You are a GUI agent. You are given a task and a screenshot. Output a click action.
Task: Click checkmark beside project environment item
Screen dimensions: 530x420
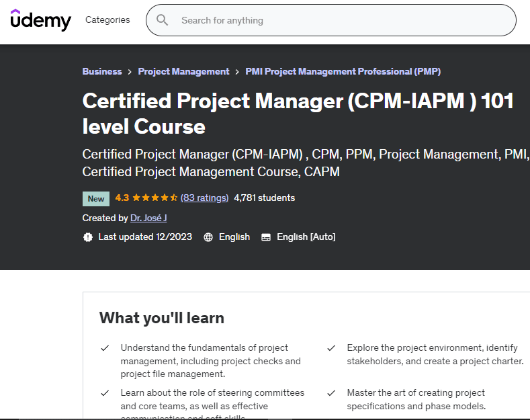point(331,348)
